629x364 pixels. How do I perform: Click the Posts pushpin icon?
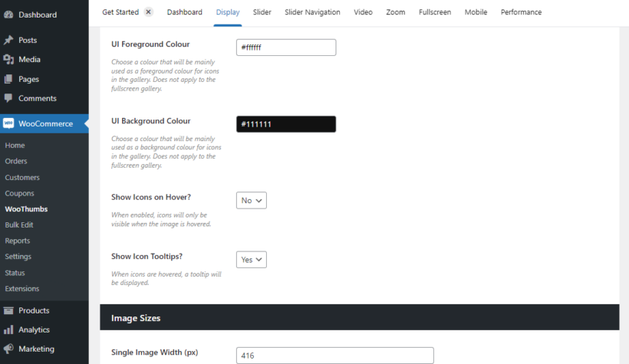[x=8, y=40]
